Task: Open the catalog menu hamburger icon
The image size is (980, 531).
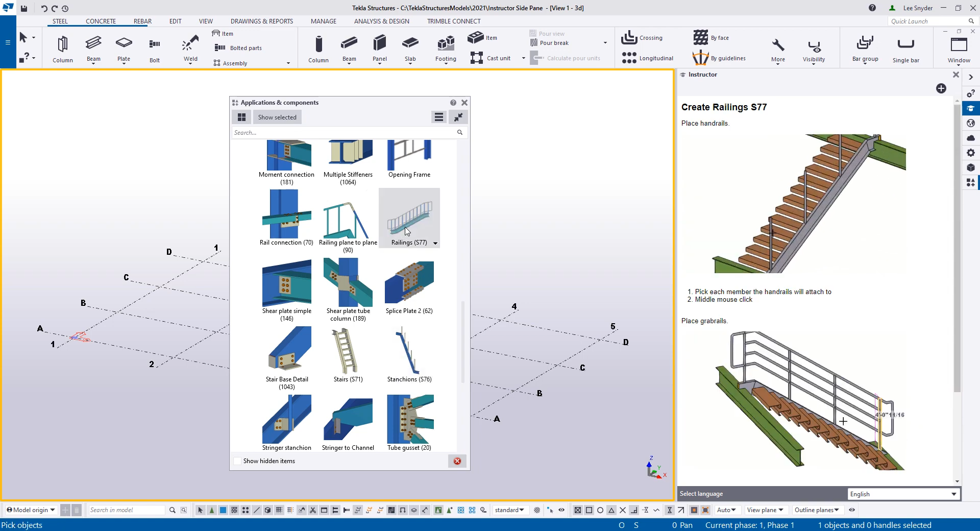Action: tap(438, 117)
